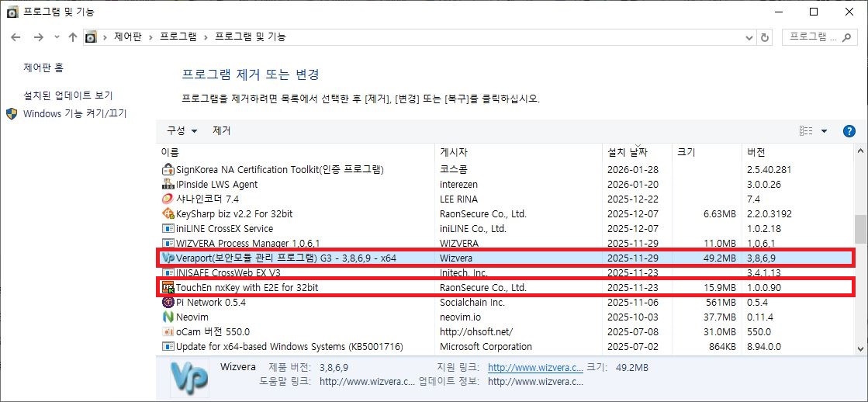
Task: Refresh the address bar view
Action: tap(765, 38)
